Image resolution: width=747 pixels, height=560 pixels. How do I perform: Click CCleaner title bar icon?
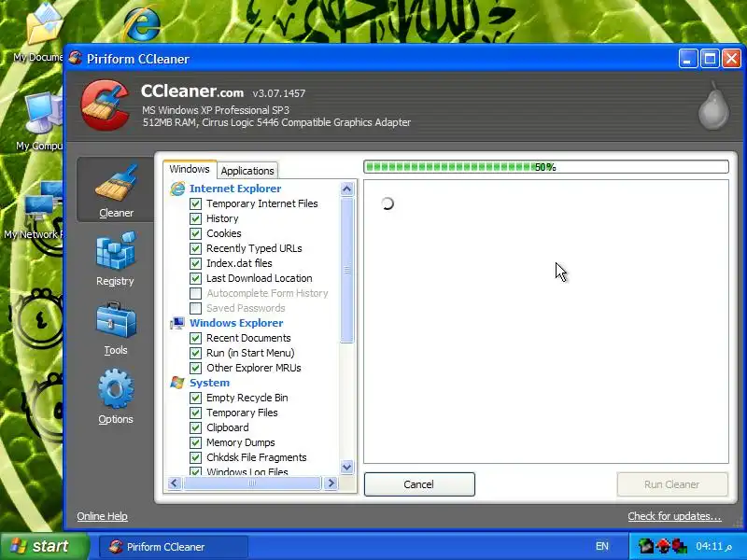(x=76, y=59)
